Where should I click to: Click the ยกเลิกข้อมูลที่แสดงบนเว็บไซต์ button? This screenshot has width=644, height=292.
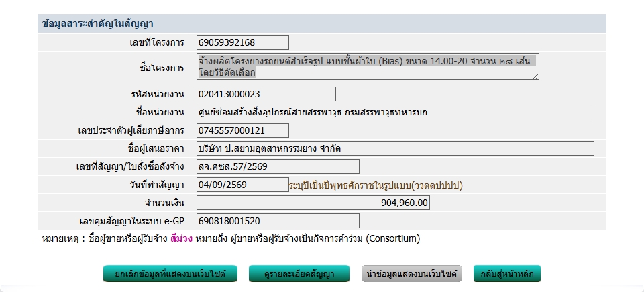coord(170,274)
